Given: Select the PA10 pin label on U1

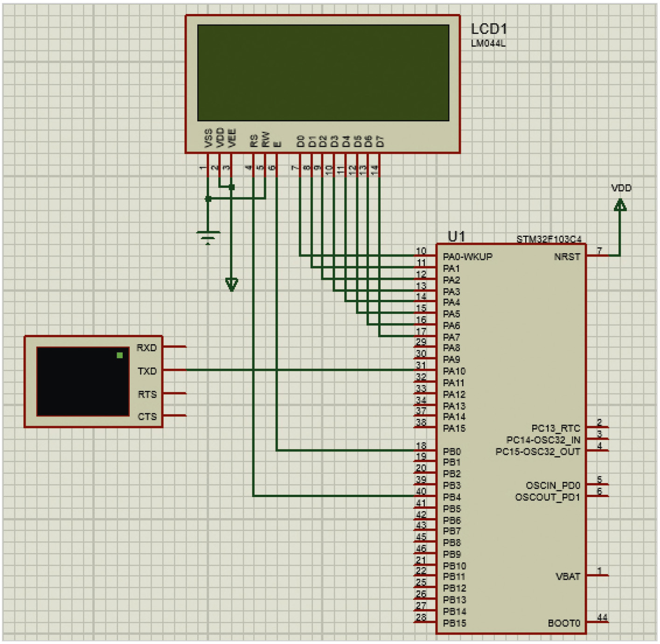Looking at the screenshot, I should (454, 371).
